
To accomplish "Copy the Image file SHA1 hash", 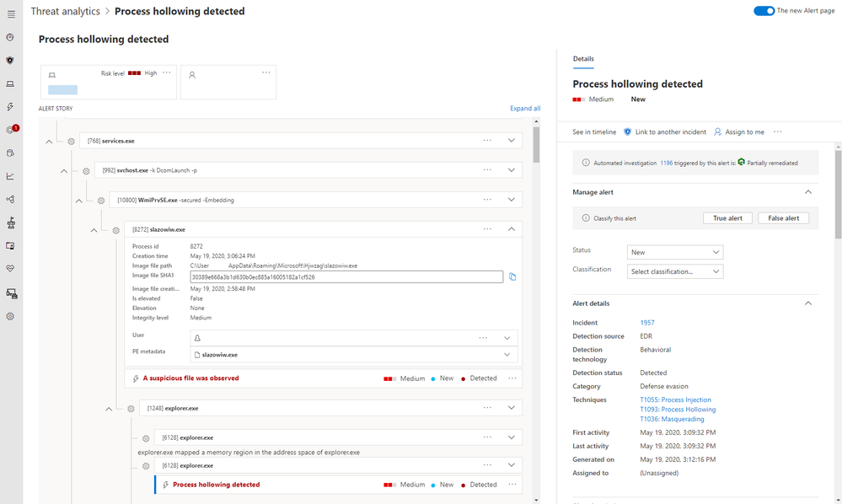I will pyautogui.click(x=512, y=277).
